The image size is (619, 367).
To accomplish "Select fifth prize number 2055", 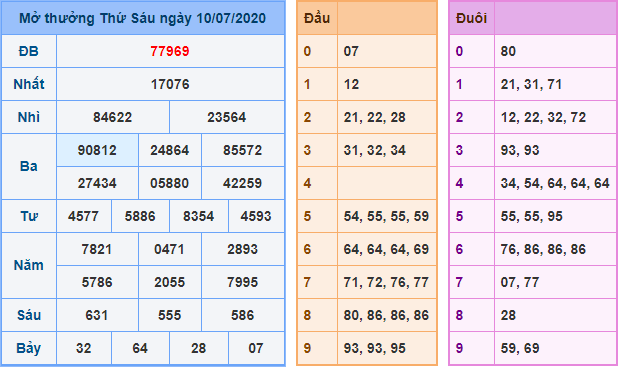I will pos(169,283).
